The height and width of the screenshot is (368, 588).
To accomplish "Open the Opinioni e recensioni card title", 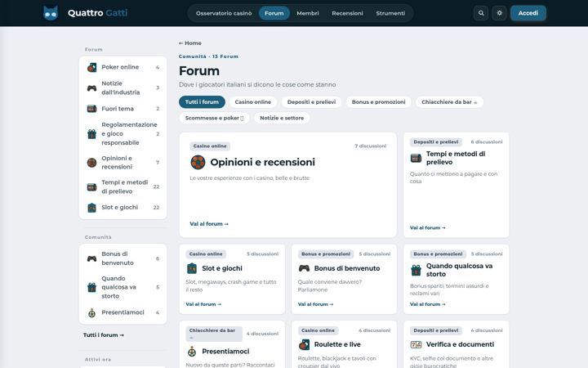I will (262, 162).
